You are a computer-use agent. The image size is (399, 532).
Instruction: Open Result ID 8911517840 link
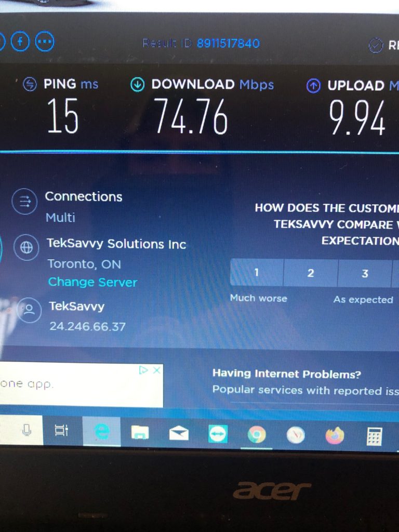(228, 43)
